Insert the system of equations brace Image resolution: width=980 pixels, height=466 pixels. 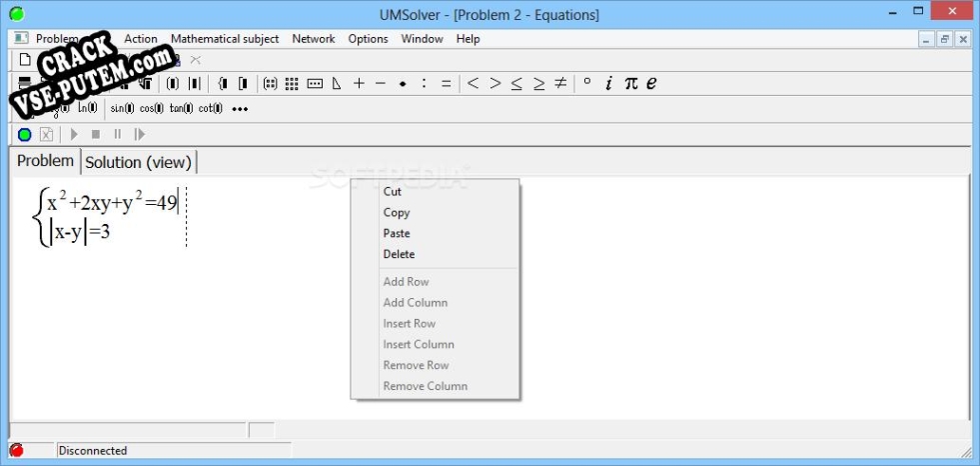222,83
